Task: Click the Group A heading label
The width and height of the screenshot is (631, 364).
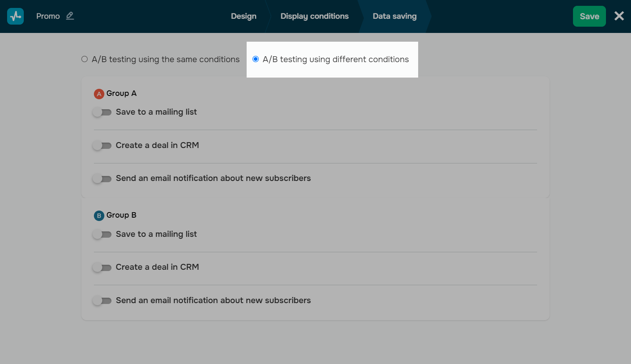Action: (121, 93)
